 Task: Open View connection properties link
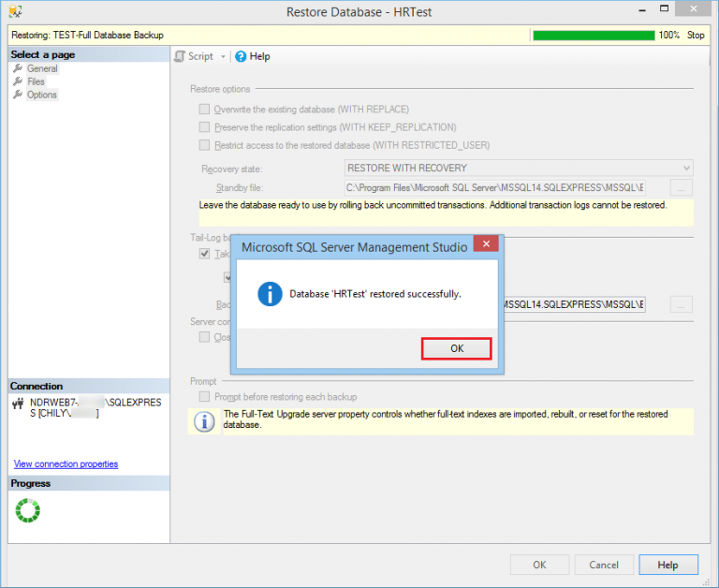tap(66, 463)
